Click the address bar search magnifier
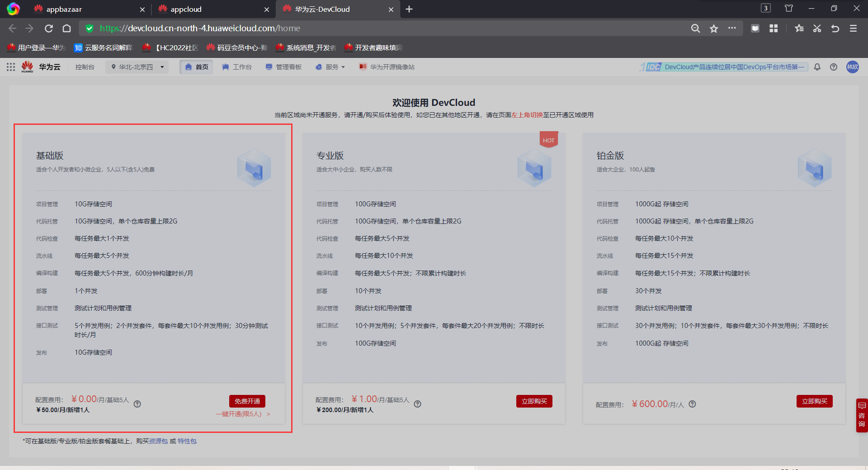Viewport: 868px width, 470px height. (x=695, y=28)
